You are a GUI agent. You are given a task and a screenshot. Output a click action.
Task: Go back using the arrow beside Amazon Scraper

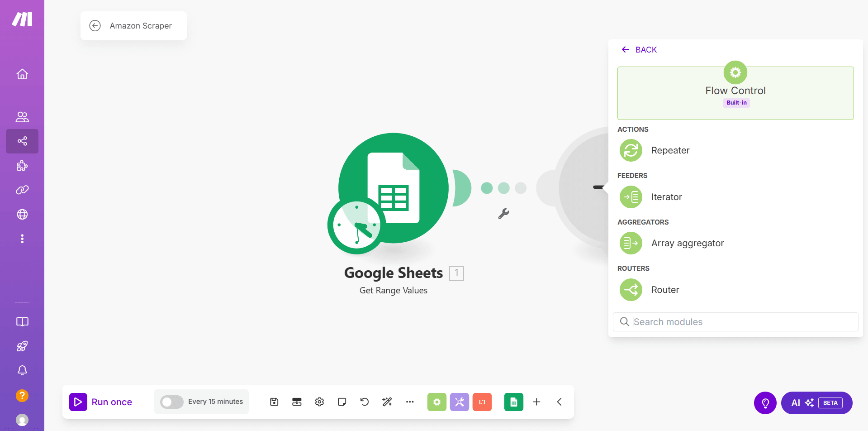click(x=95, y=26)
